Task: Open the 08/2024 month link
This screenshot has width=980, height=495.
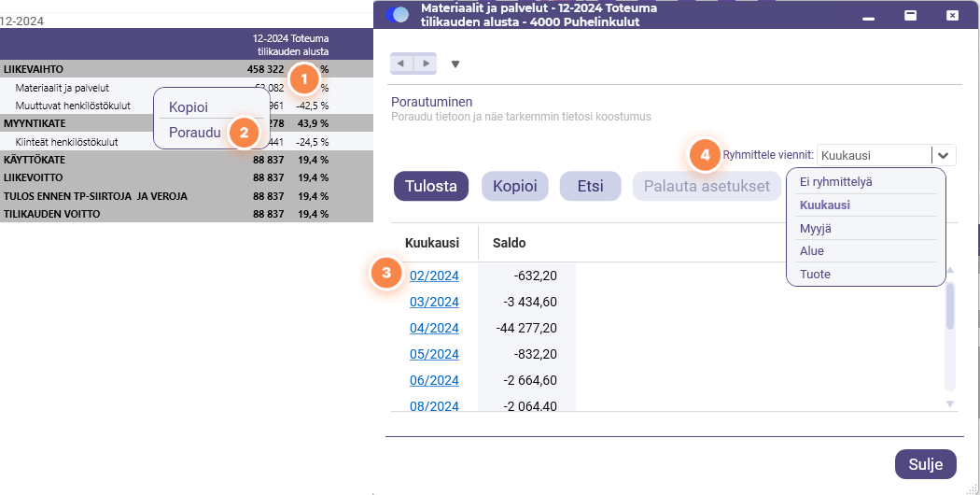Action: click(434, 406)
